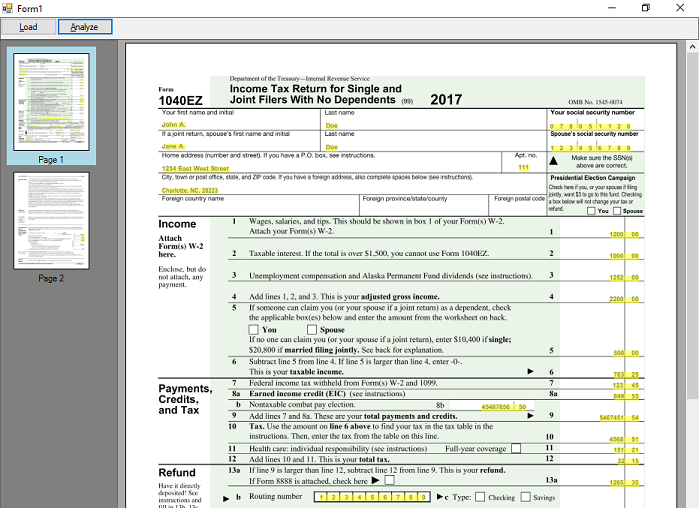Viewport: 699px width, 508px height.
Task: Click the address field '1234 East West Street'
Action: 195,168
